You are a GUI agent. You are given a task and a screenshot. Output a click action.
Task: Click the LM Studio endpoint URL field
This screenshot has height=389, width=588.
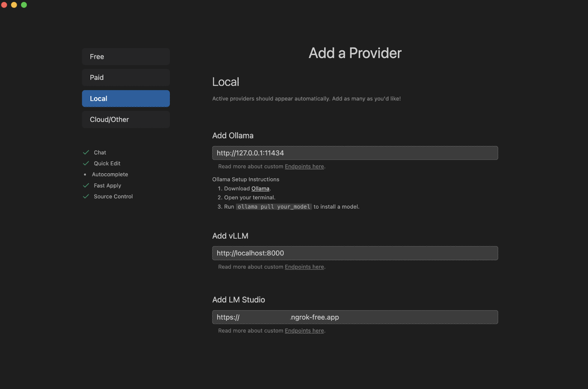(x=355, y=317)
